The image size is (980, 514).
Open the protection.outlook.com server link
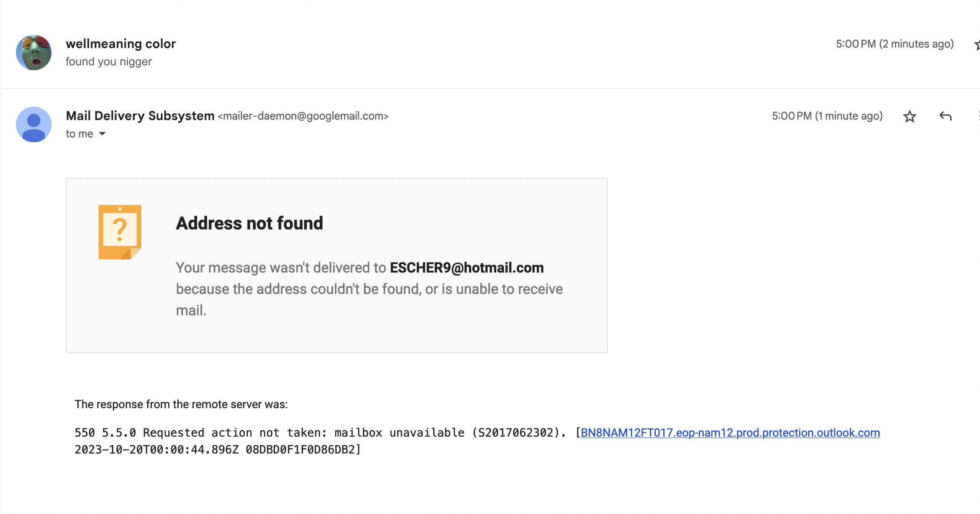730,433
